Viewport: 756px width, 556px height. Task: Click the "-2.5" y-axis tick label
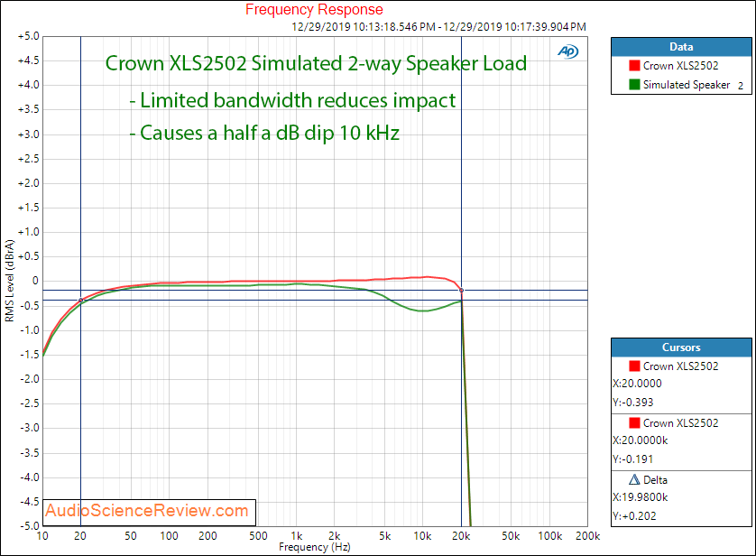click(30, 403)
